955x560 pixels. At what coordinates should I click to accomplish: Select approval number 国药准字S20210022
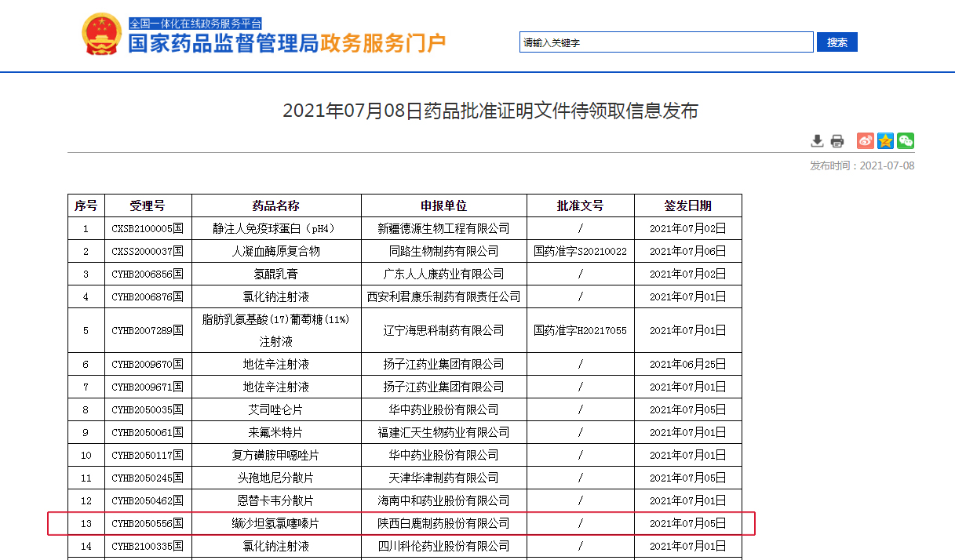click(580, 252)
